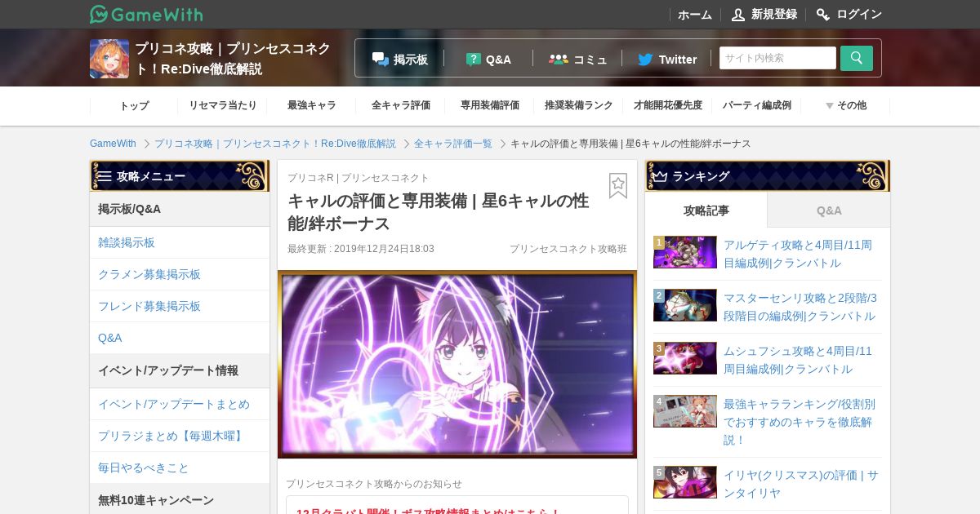This screenshot has width=980, height=514.
Task: Open the クラメン募集掲示板 sidebar link
Action: (180, 274)
